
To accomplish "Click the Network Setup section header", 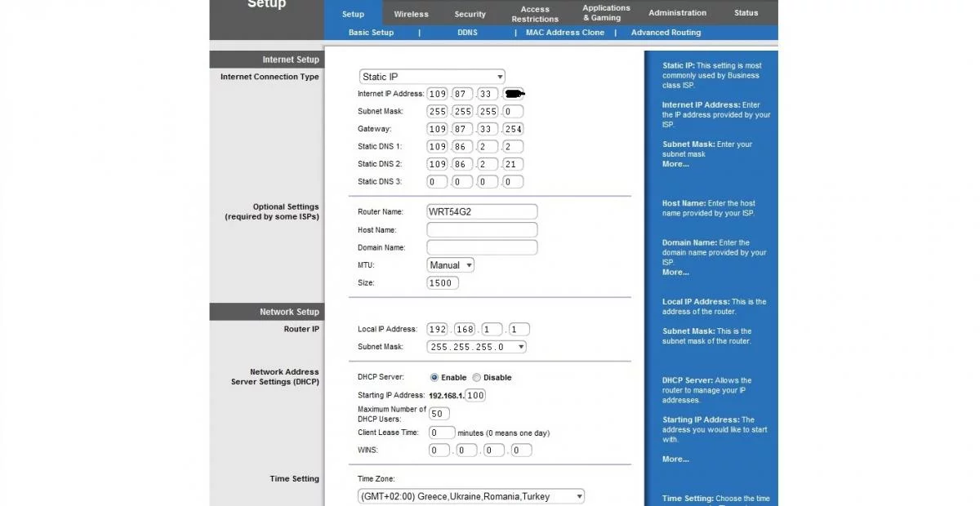I will [x=266, y=312].
